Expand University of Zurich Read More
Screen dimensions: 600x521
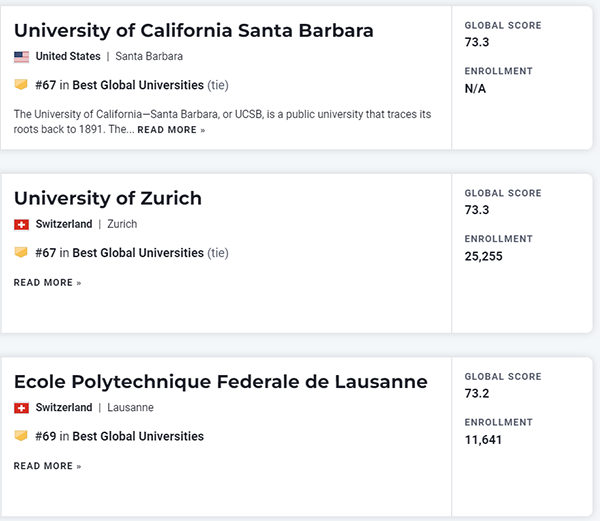(x=47, y=283)
